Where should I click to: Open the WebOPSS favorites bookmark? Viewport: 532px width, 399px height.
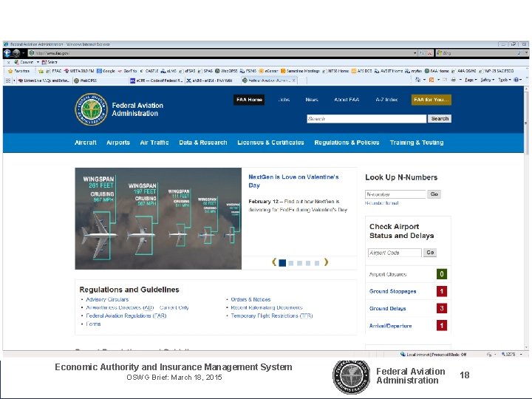pyautogui.click(x=226, y=71)
